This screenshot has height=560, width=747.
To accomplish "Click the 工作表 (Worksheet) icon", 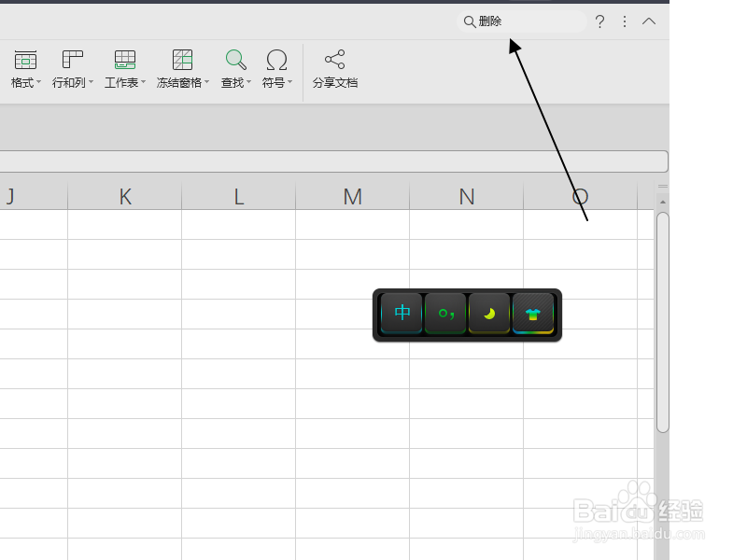I will tap(125, 60).
